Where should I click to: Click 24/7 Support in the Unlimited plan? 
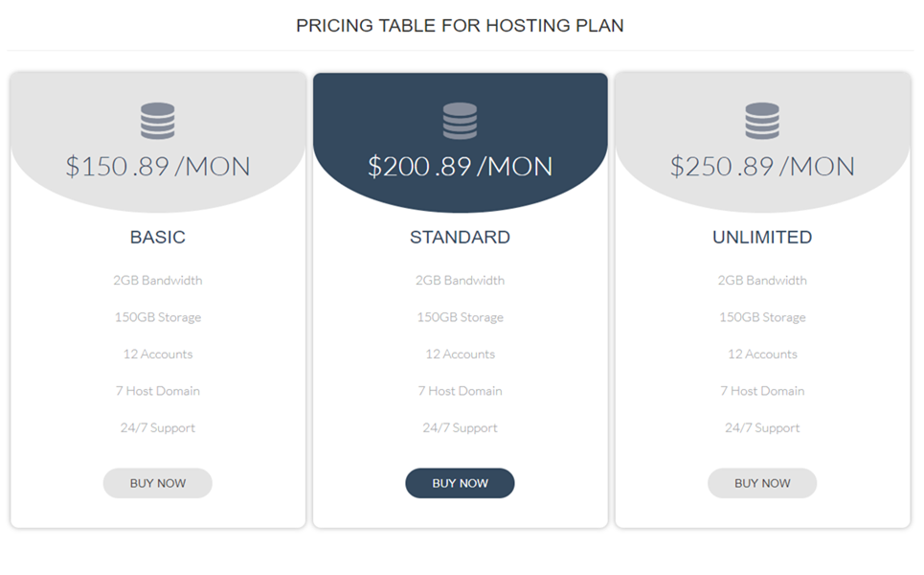[762, 427]
